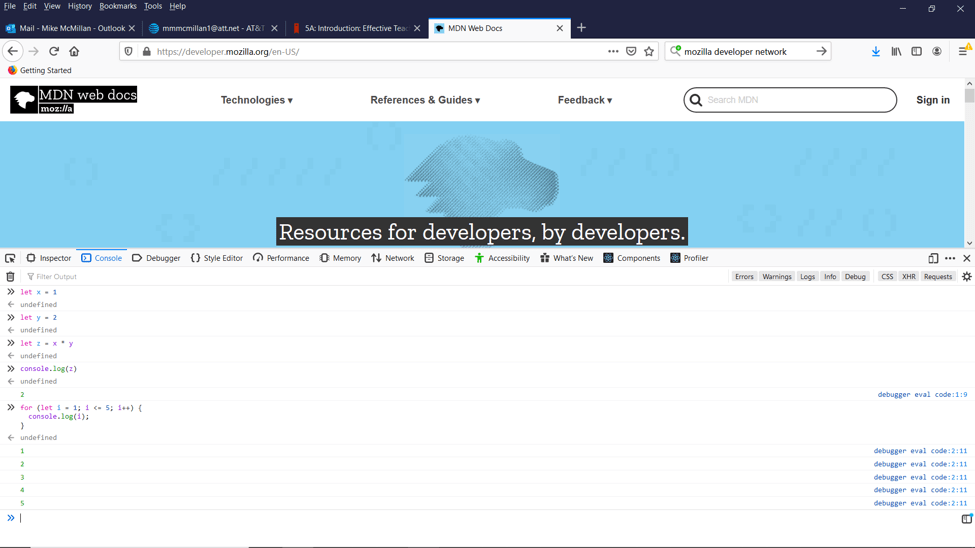Toggle Errors filter in console
975x548 pixels.
(x=744, y=277)
